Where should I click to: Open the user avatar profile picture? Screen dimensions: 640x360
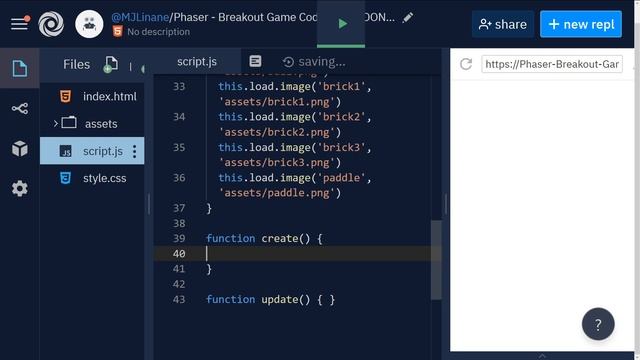[x=89, y=24]
